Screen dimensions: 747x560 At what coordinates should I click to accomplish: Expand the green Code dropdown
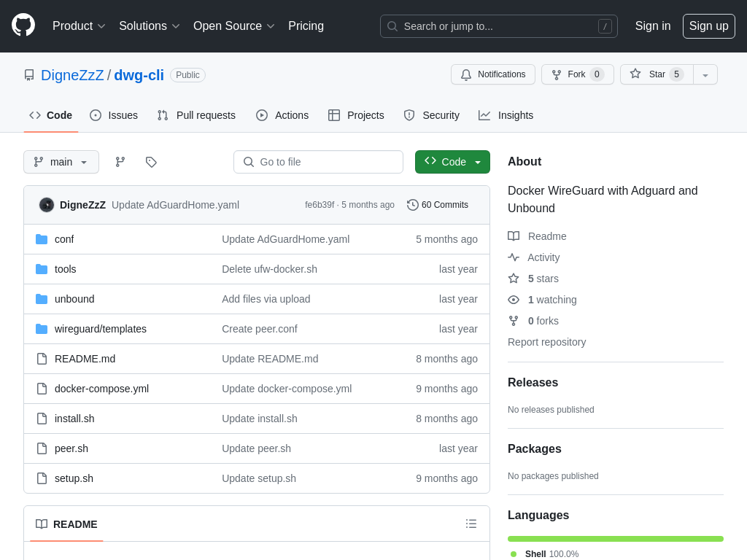452,162
